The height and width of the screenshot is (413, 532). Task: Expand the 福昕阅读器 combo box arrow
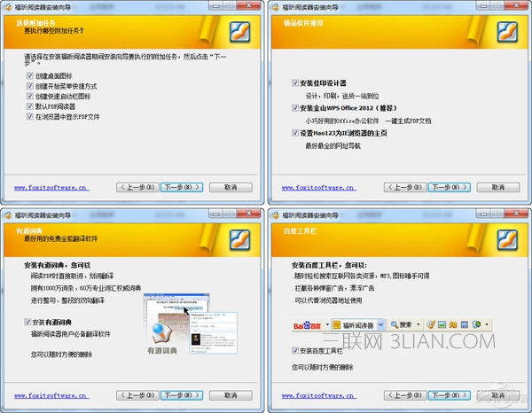tap(380, 325)
